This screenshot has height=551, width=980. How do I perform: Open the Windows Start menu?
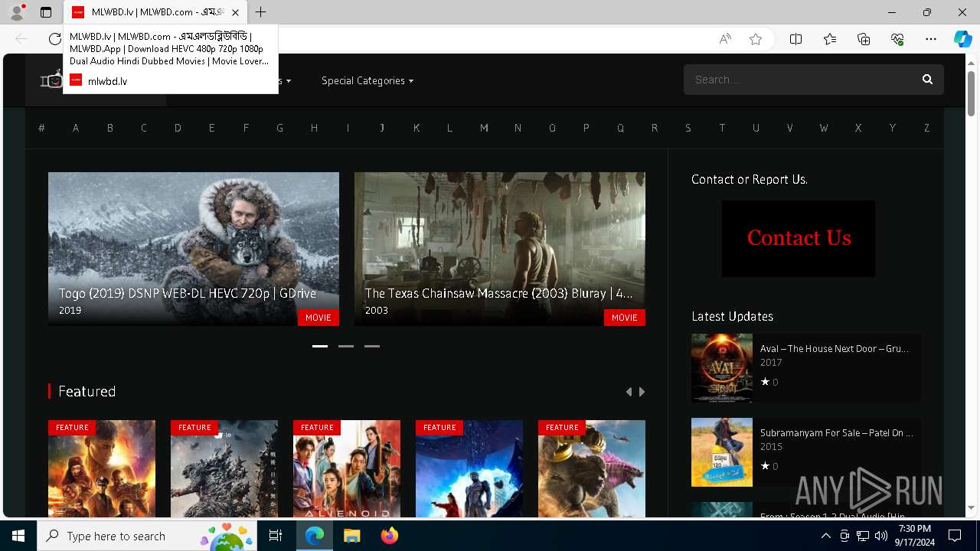[18, 536]
